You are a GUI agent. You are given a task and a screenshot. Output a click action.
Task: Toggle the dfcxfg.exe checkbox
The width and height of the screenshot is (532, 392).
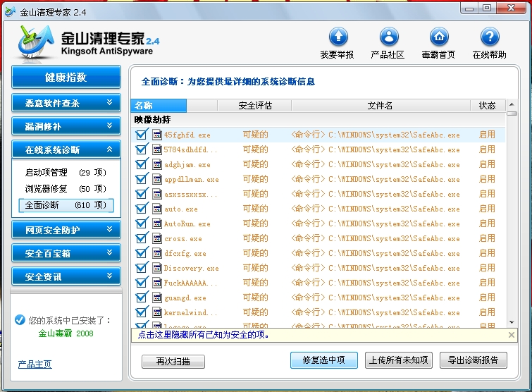141,253
